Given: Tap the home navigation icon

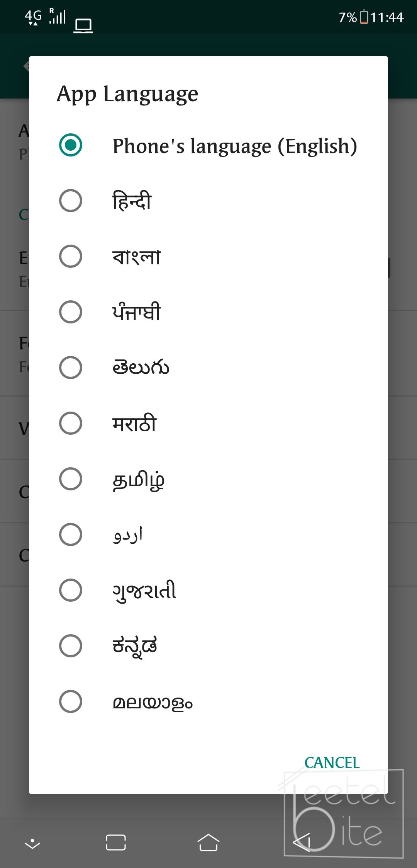Looking at the screenshot, I should pyautogui.click(x=208, y=842).
